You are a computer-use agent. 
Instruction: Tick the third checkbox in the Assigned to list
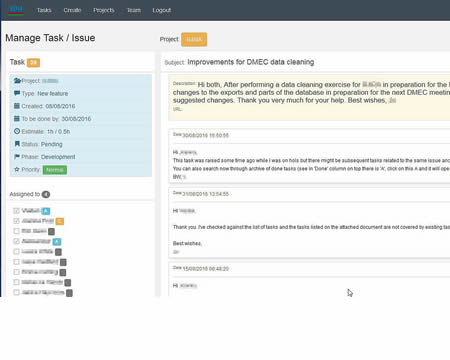point(16,231)
